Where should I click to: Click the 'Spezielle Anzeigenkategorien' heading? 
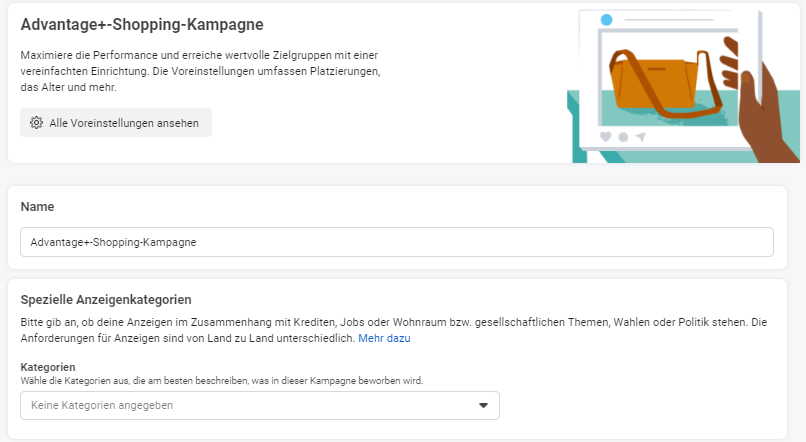coord(106,299)
